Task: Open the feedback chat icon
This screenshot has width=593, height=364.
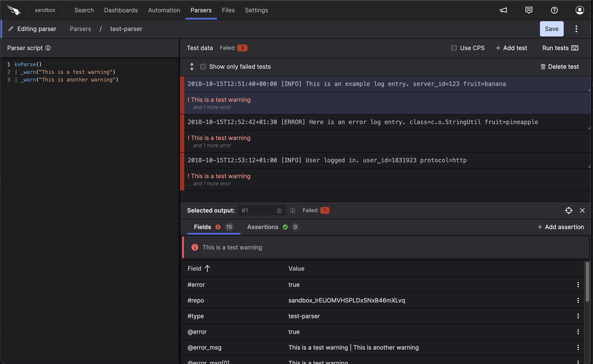Action: (x=529, y=10)
